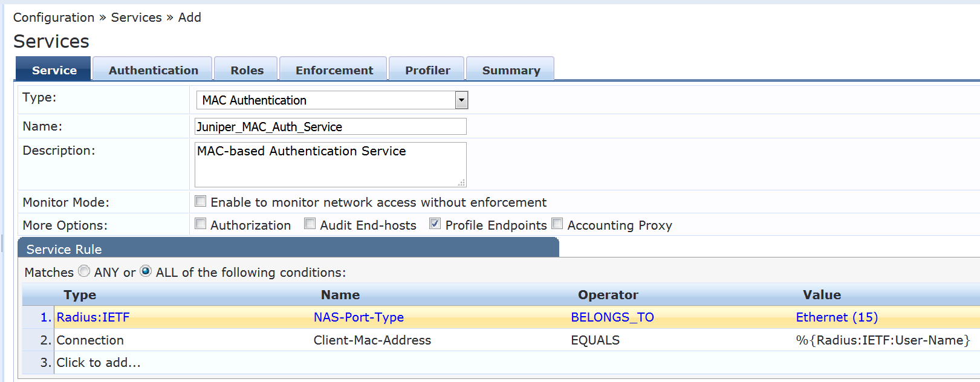
Task: Select the Profiler tab
Action: click(427, 70)
